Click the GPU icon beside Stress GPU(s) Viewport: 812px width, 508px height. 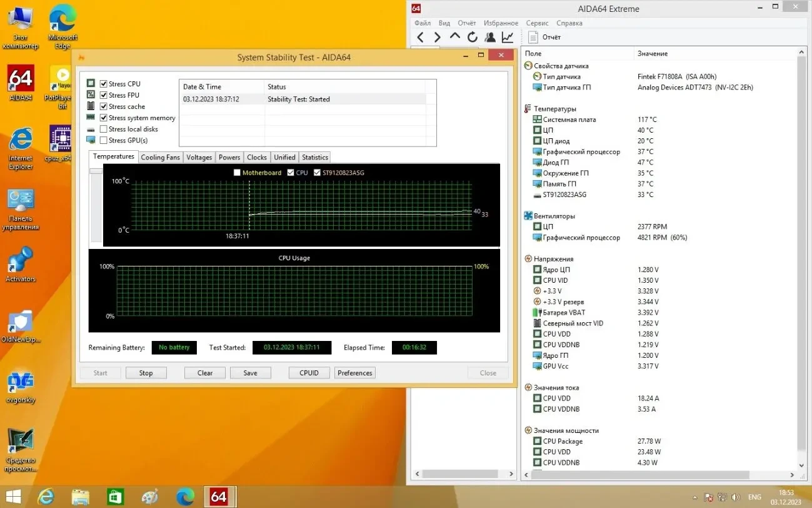(x=92, y=140)
